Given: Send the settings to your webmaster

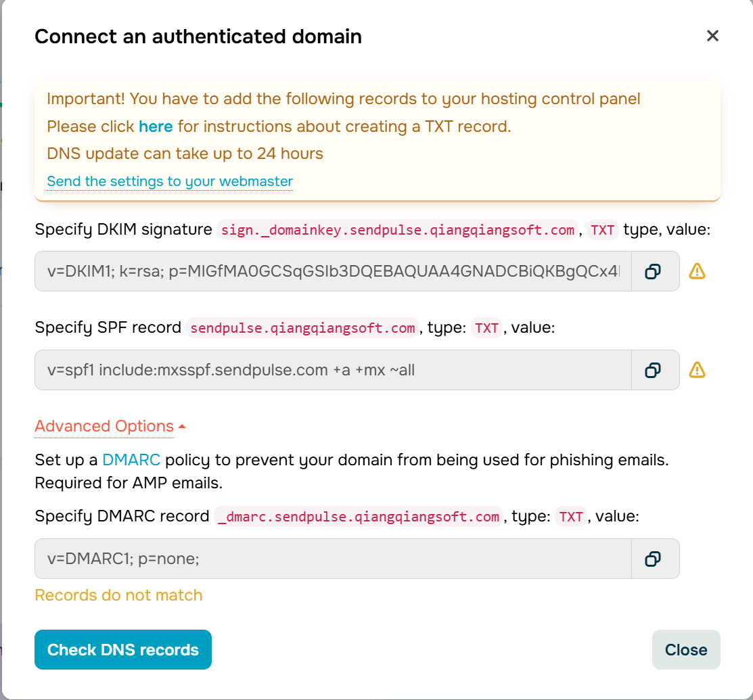Looking at the screenshot, I should [170, 181].
